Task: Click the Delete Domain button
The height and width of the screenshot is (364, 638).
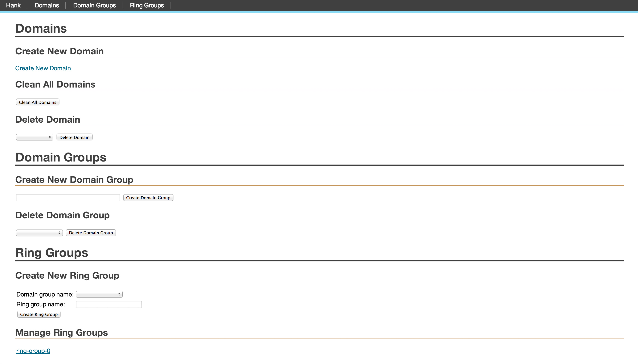Action: (74, 137)
